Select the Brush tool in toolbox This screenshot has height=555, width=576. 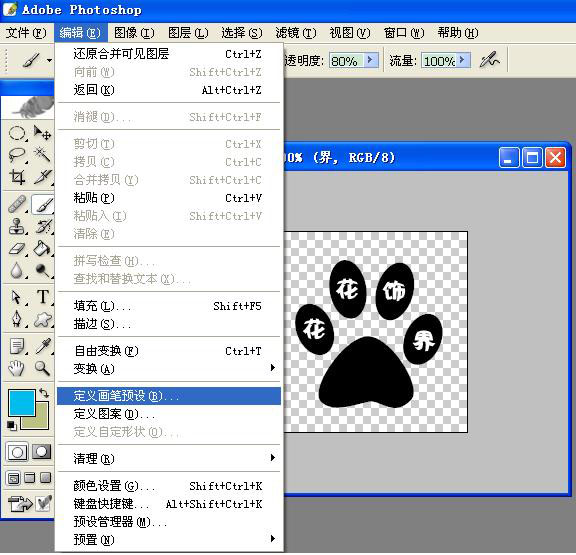[x=43, y=204]
